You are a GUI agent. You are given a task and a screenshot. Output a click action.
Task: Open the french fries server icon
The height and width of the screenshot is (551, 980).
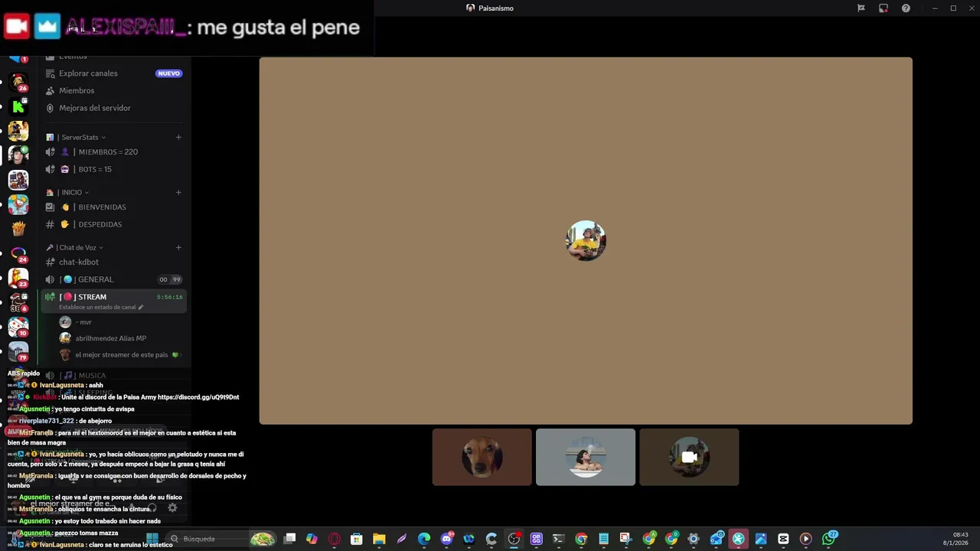[18, 229]
